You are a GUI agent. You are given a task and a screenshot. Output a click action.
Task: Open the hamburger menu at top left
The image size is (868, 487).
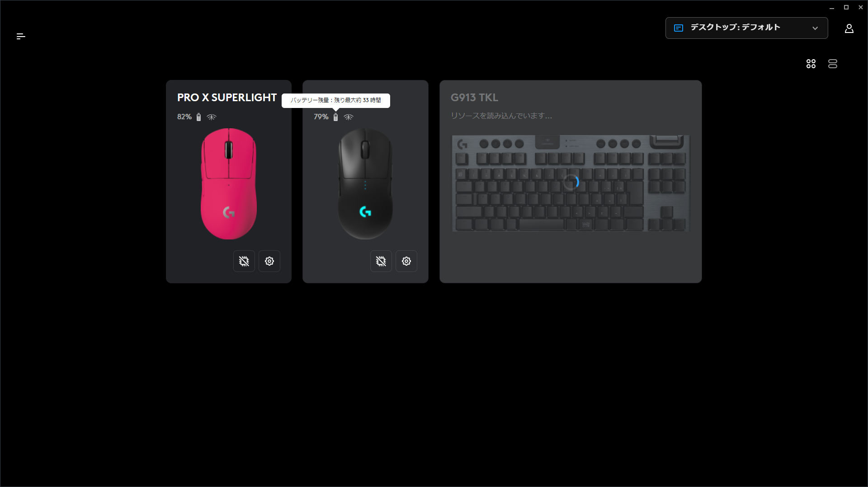coord(21,36)
